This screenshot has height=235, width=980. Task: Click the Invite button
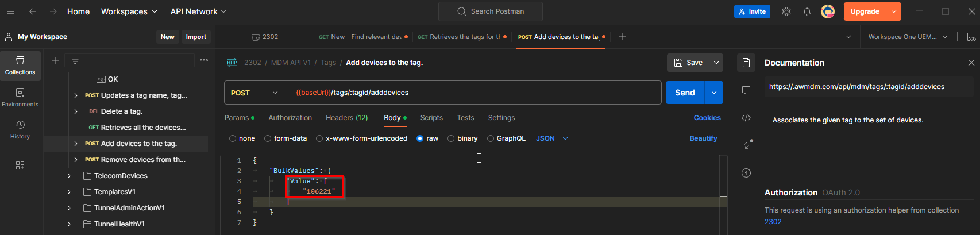pyautogui.click(x=752, y=11)
